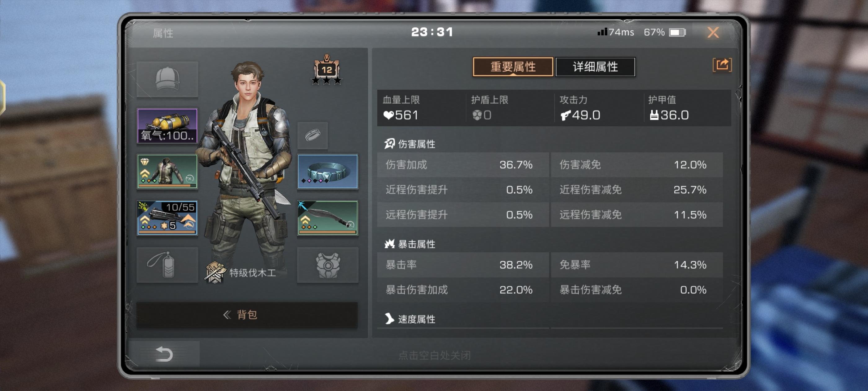Open the empty ring slot
The image size is (868, 391).
pyautogui.click(x=312, y=135)
